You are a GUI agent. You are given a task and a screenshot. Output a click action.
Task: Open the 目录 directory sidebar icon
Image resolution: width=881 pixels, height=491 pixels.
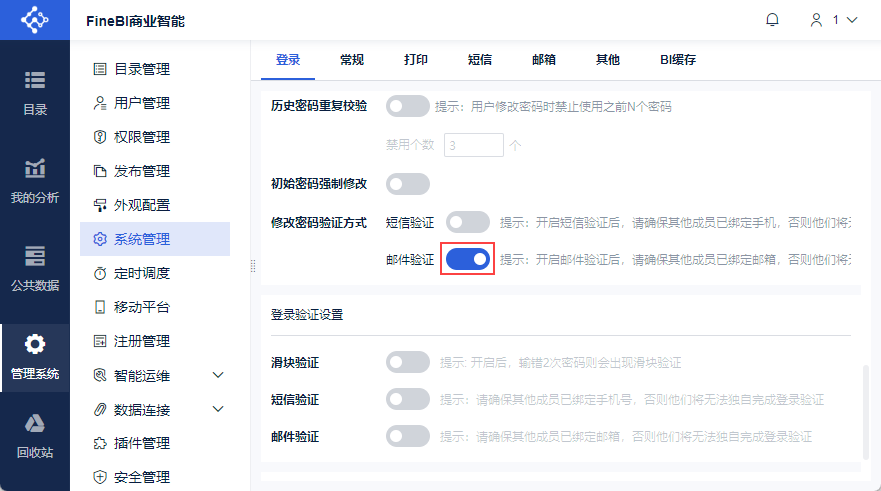(35, 80)
